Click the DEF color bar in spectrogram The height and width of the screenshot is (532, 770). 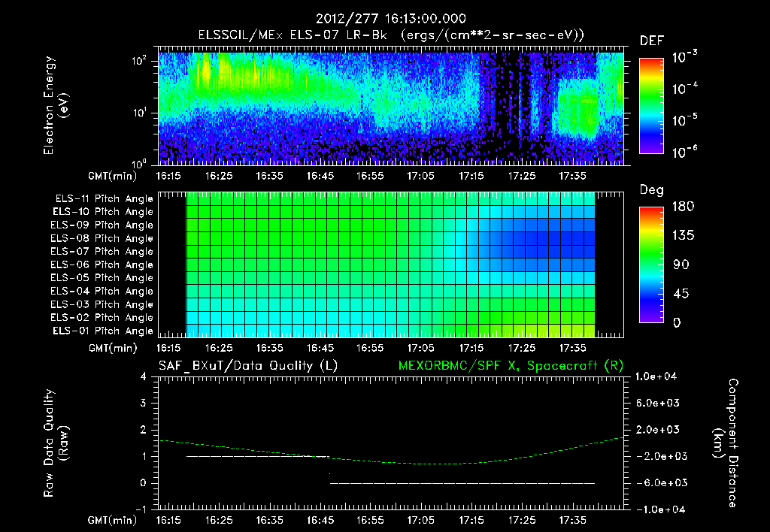click(x=651, y=106)
